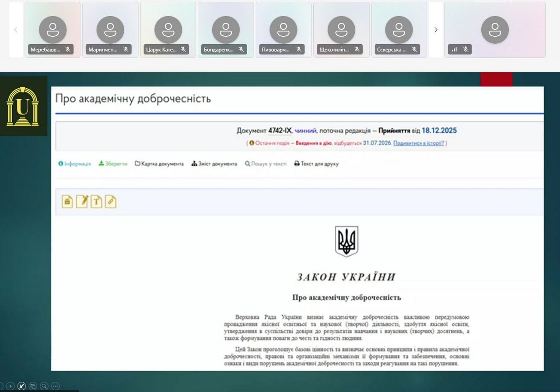Open the Інформація link
Screen dimensions: 560x392
click(75, 164)
